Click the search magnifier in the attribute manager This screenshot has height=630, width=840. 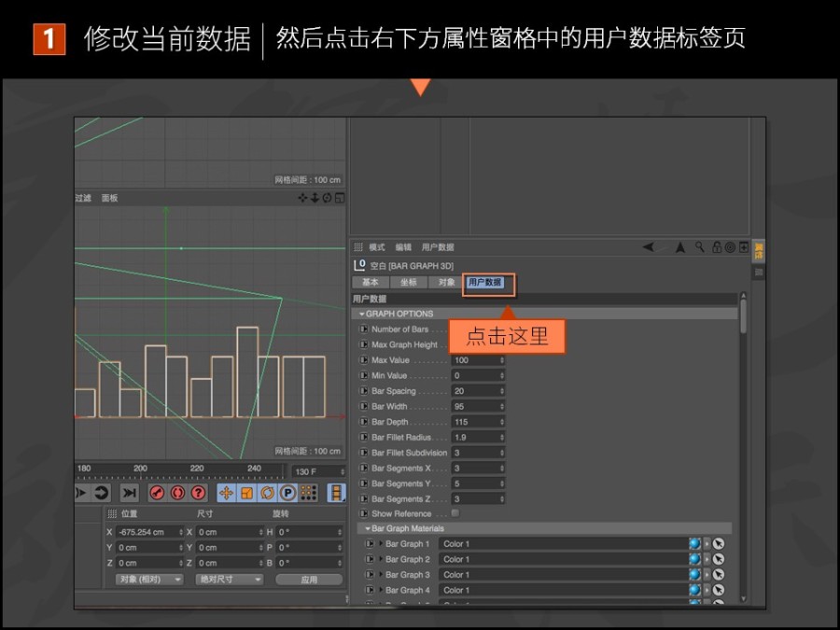coord(700,247)
